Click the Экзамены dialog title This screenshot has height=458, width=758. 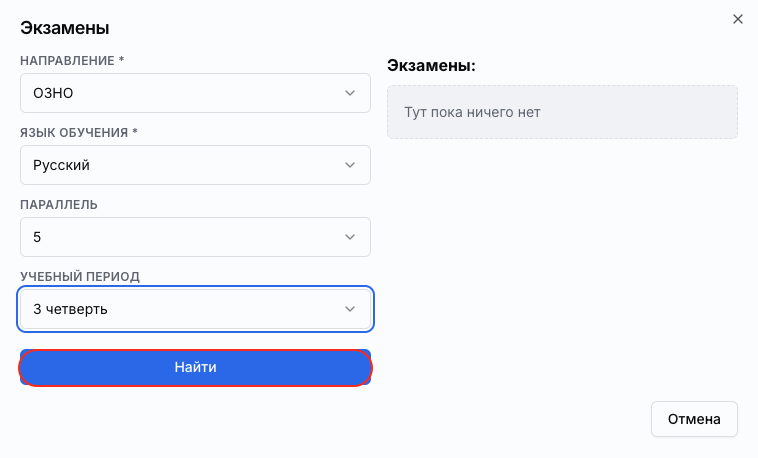click(65, 28)
